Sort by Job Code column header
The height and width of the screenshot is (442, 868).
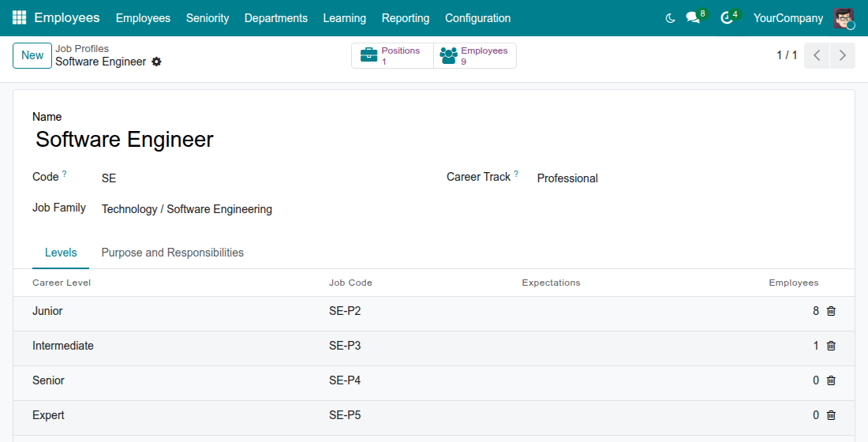(350, 283)
